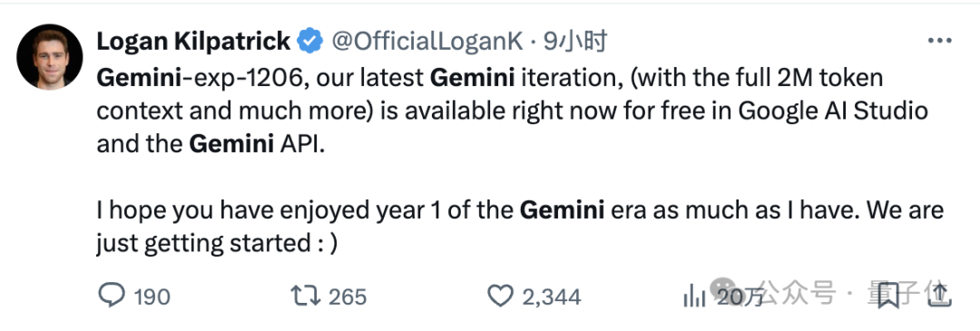Image resolution: width=980 pixels, height=331 pixels.
Task: Click the 20万 views count
Action: [x=740, y=297]
